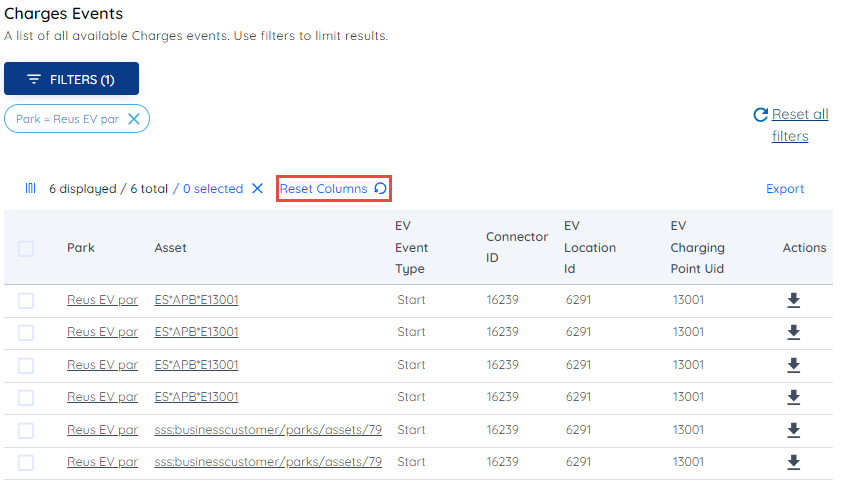The image size is (845, 486).
Task: Click the Park = Reus EV par chip label
Action: point(67,119)
